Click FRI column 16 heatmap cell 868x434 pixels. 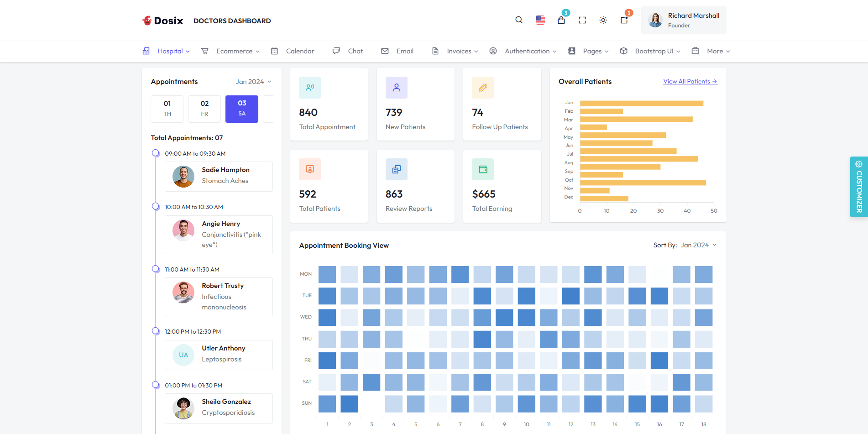[x=659, y=361]
